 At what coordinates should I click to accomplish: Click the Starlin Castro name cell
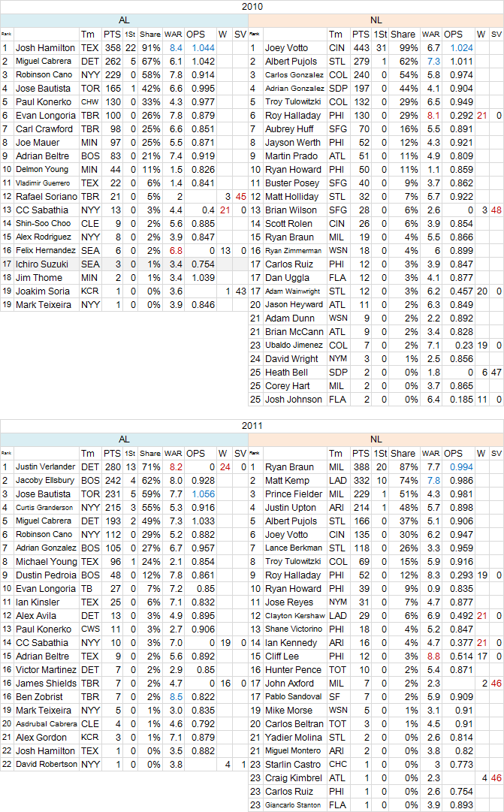[294, 765]
